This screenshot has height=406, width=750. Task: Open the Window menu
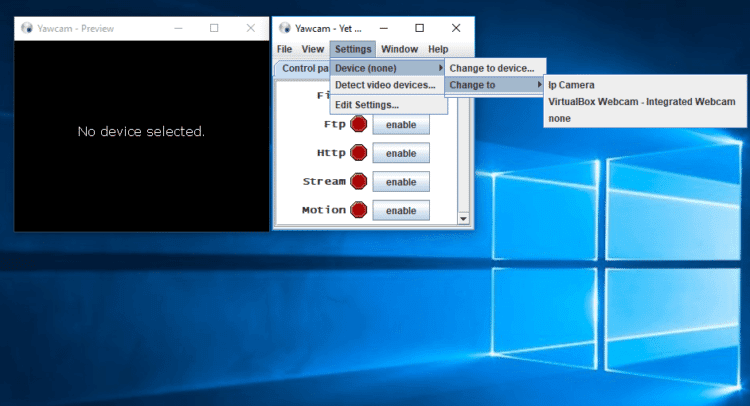[x=399, y=49]
